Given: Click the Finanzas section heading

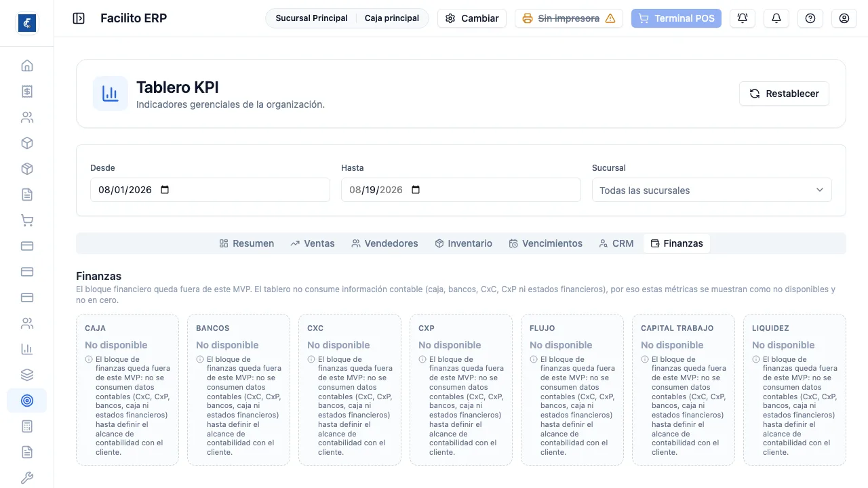Looking at the screenshot, I should 99,276.
